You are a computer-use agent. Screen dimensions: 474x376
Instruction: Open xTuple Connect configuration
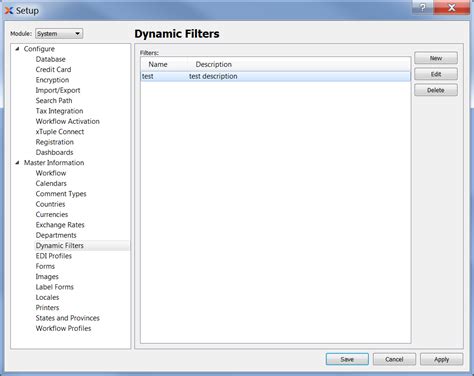[60, 131]
